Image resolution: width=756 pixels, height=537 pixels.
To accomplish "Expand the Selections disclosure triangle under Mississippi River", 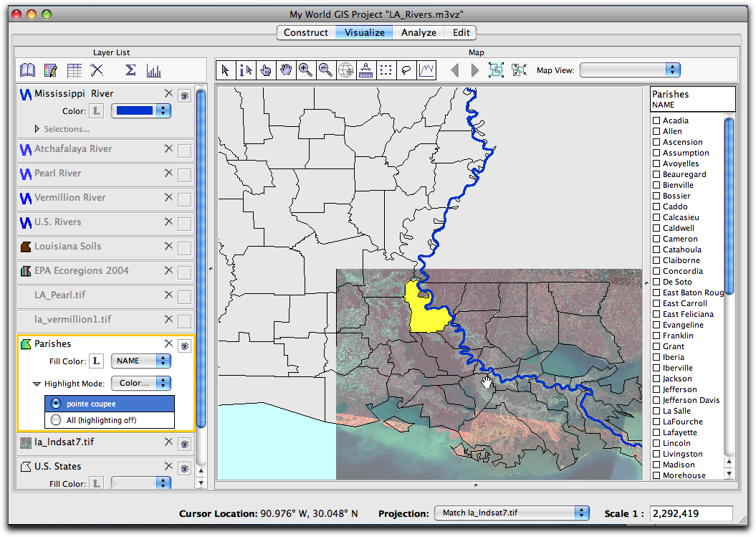I will pos(37,129).
